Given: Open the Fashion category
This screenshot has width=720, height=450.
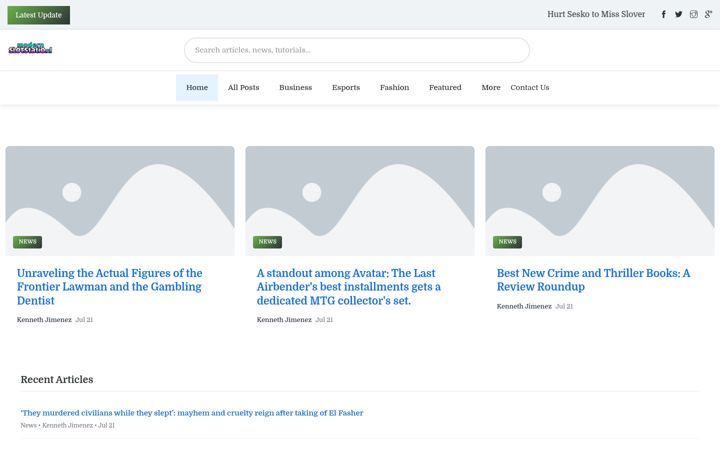Looking at the screenshot, I should click(x=394, y=88).
